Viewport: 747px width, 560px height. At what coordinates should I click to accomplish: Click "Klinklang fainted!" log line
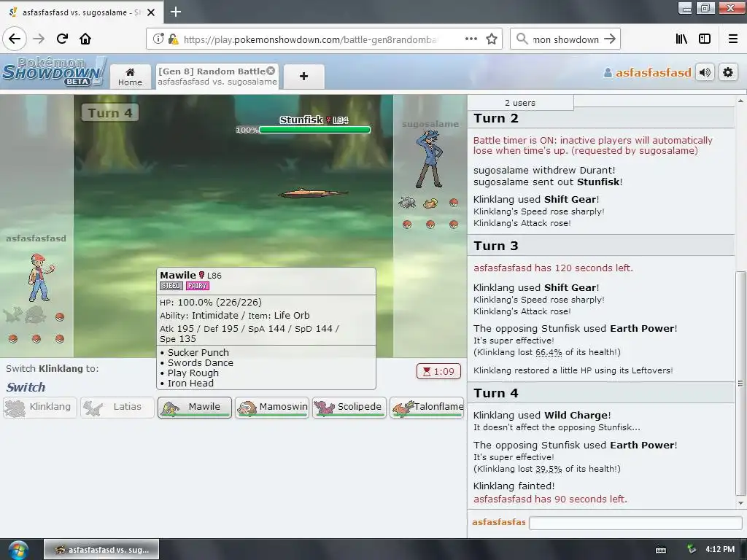[x=514, y=486]
